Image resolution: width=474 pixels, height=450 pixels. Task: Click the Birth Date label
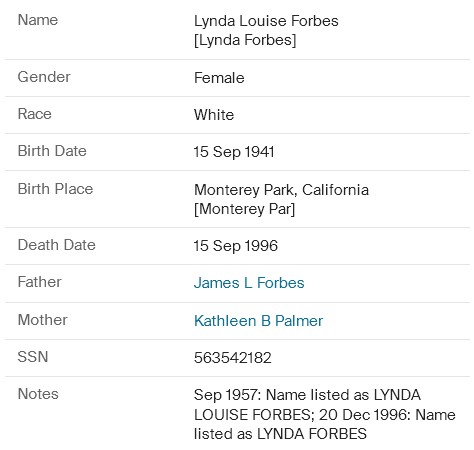52,151
